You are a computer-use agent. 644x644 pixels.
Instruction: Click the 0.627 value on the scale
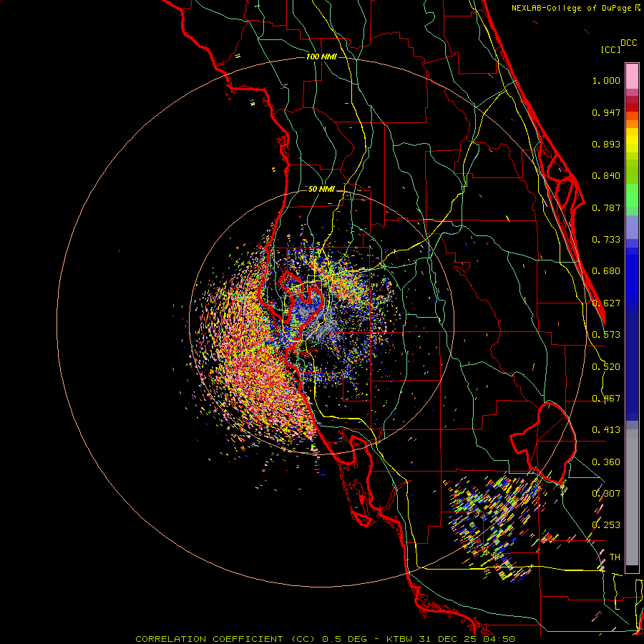pyautogui.click(x=606, y=303)
